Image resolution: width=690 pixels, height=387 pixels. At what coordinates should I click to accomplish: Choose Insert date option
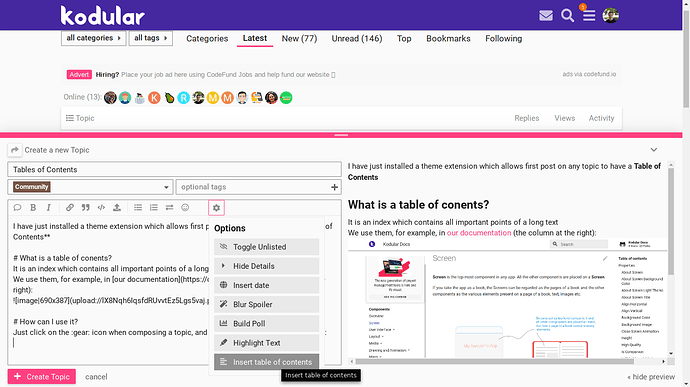(x=267, y=285)
